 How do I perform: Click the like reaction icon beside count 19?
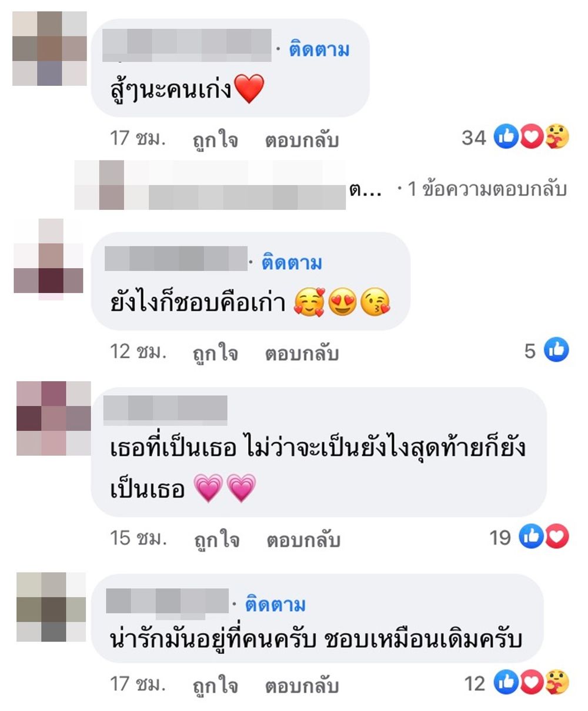[530, 536]
